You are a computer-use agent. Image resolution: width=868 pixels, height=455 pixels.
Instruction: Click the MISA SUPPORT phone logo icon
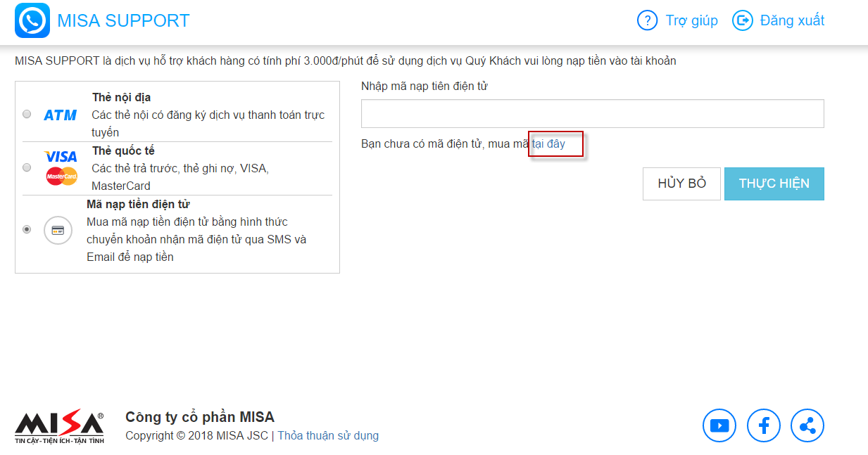click(32, 20)
